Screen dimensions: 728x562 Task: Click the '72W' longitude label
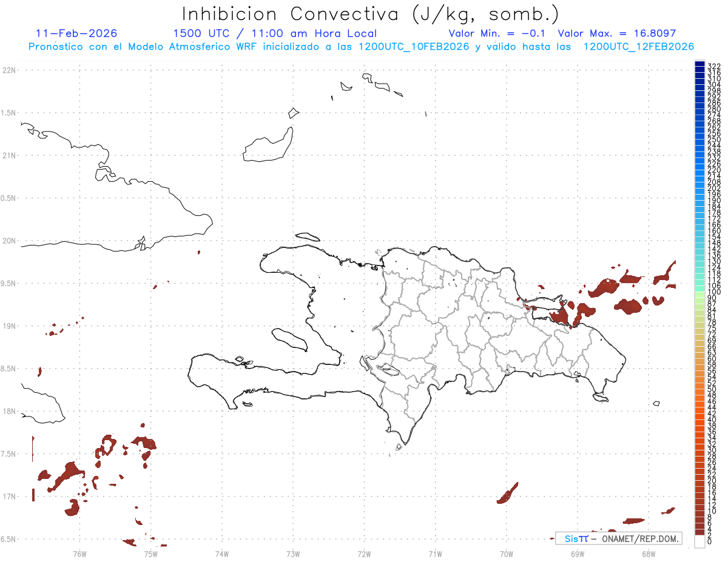364,553
